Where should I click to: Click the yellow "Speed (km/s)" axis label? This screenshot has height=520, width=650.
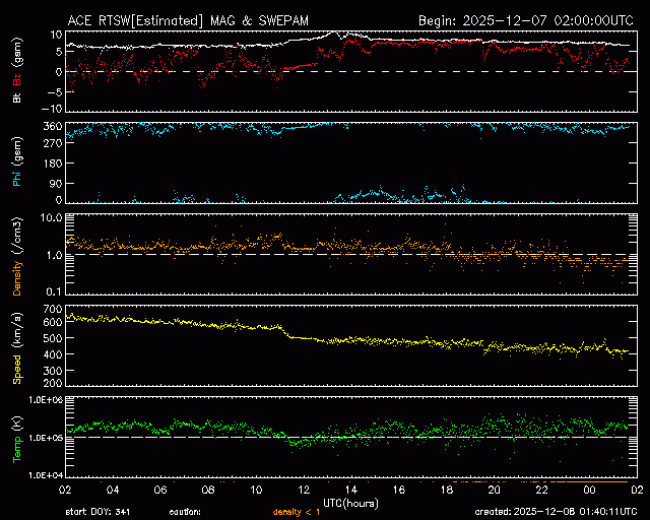coord(17,349)
